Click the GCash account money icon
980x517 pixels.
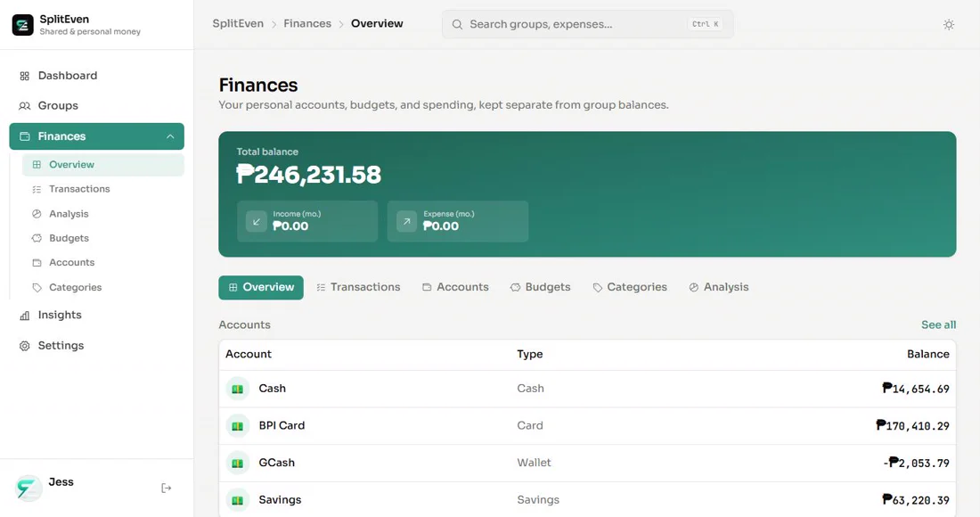click(x=238, y=464)
